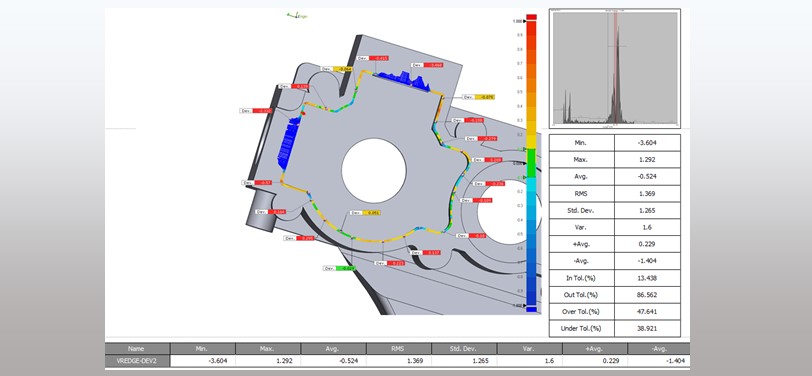Click the +Avg. label in side statistics panel
Image resolution: width=812 pixels, height=376 pixels.
[582, 244]
